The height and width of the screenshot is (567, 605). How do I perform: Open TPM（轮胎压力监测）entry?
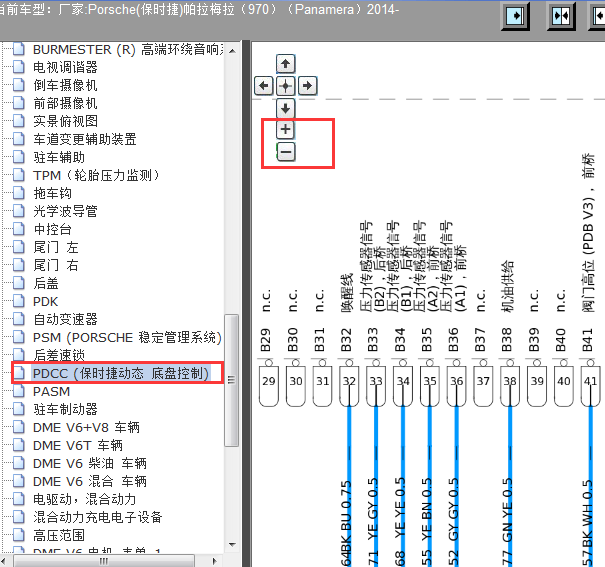tap(96, 176)
